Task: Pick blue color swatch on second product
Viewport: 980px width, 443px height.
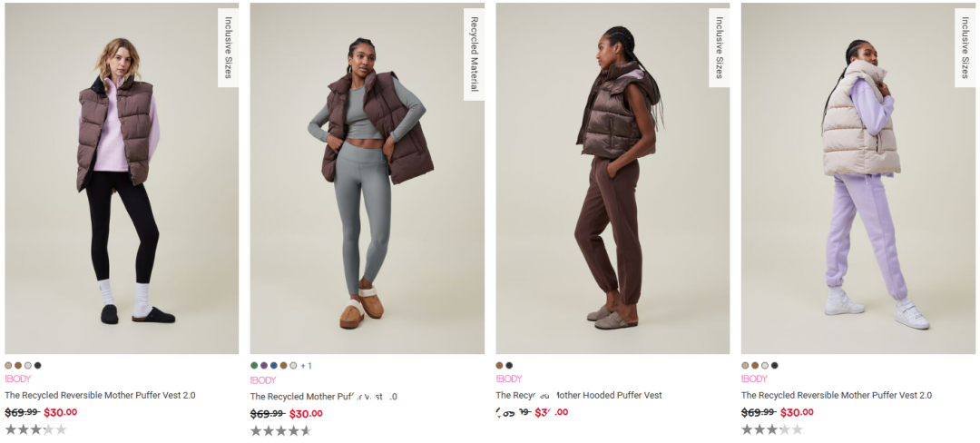Action: point(274,366)
